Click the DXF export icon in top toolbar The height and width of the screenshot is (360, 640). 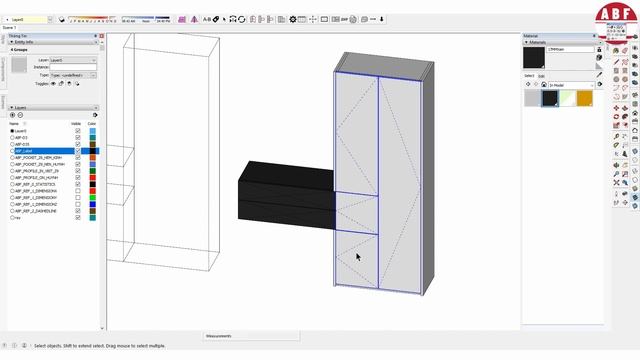(x=344, y=19)
